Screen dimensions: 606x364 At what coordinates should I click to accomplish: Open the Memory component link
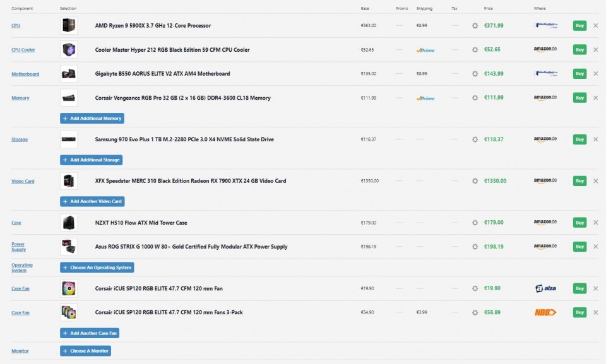point(20,98)
